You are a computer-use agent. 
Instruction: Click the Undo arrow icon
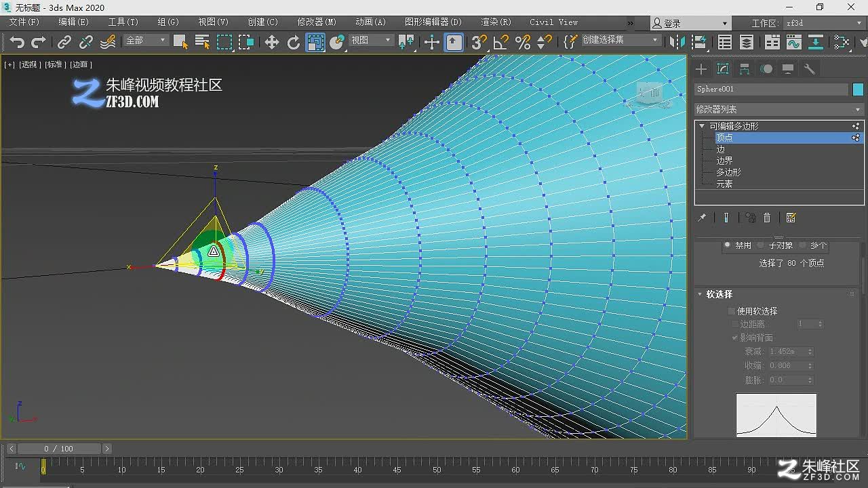pyautogui.click(x=17, y=42)
